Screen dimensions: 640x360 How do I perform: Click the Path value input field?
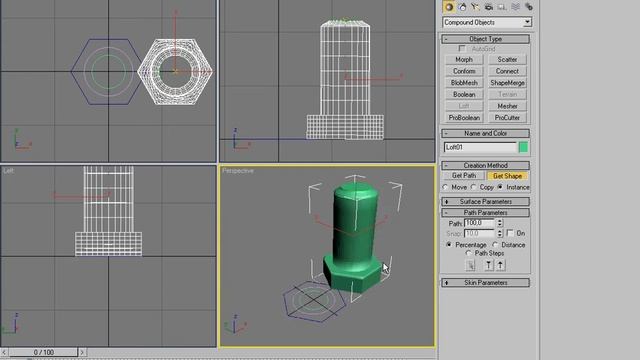pyautogui.click(x=480, y=223)
